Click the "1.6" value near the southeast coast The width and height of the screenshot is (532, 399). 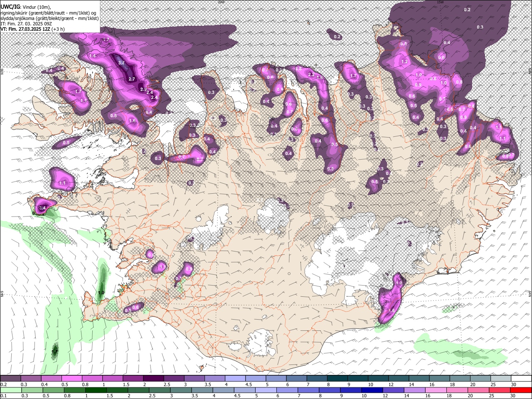(x=392, y=310)
